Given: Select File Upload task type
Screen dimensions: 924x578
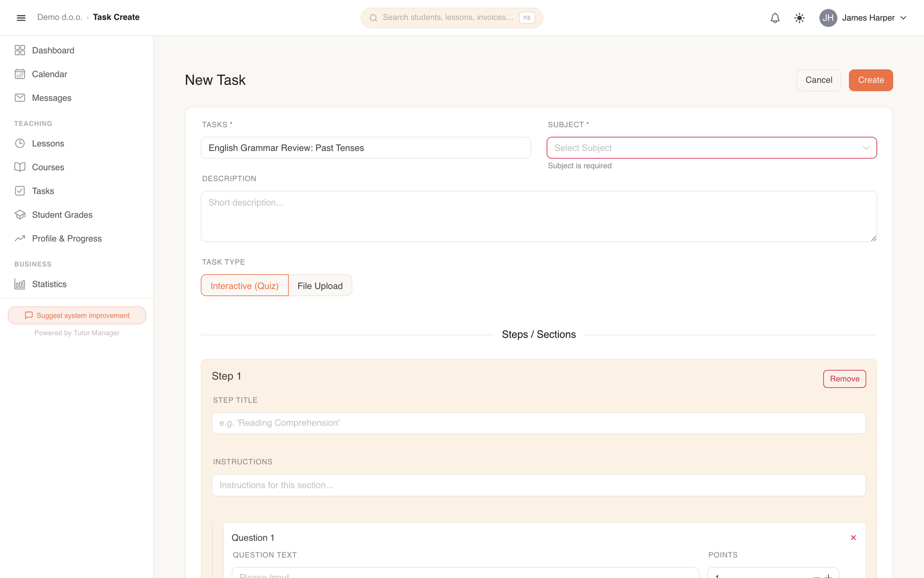Looking at the screenshot, I should point(320,286).
